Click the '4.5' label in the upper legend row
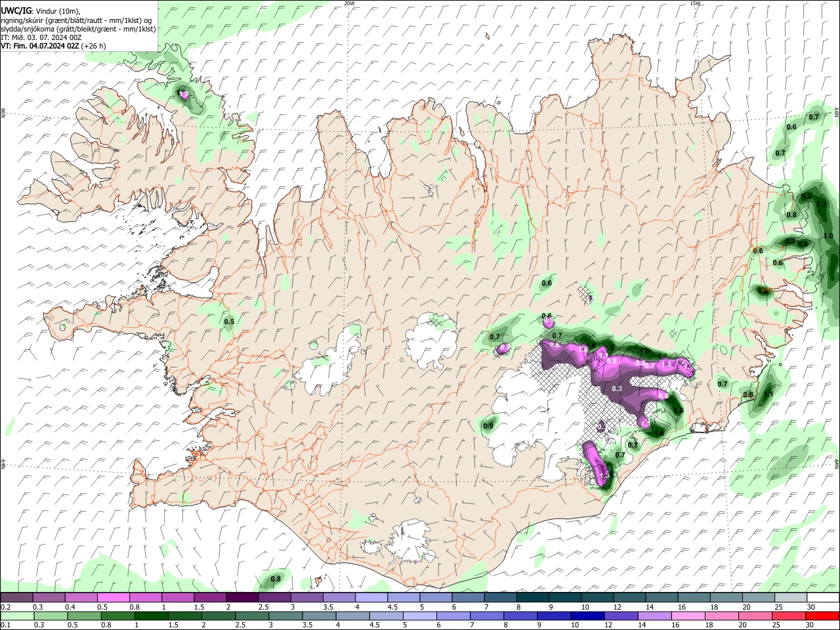 [392, 607]
